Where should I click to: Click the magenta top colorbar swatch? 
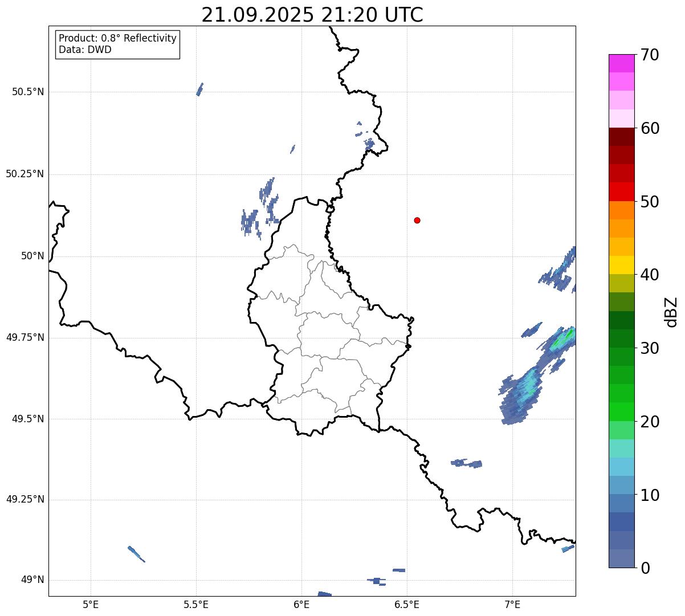pos(622,63)
